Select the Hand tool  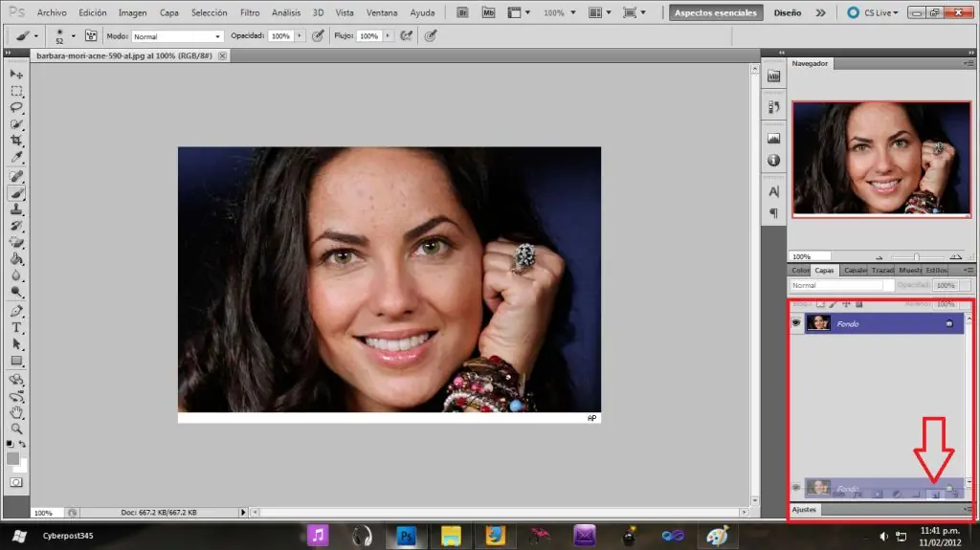click(x=17, y=412)
